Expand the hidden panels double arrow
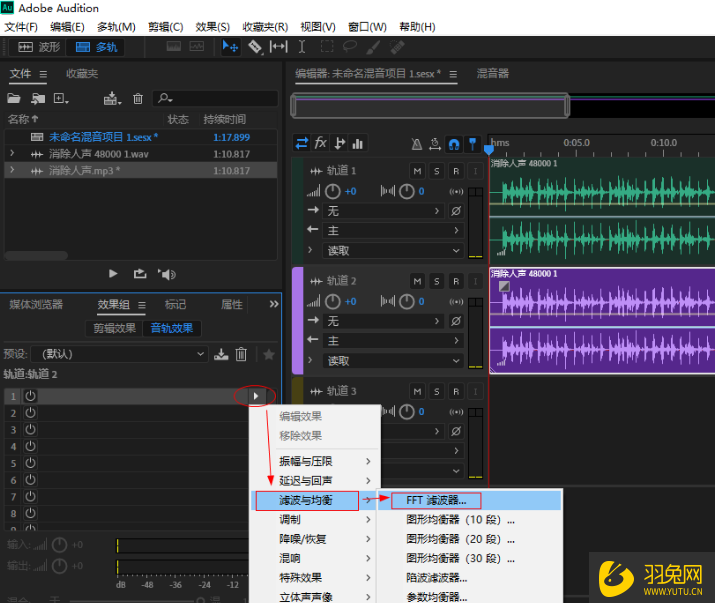The width and height of the screenshot is (715, 603). click(274, 304)
